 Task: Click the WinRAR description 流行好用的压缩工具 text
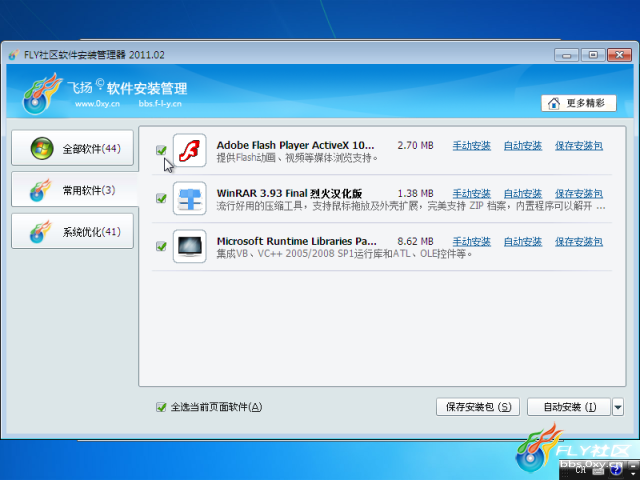click(x=411, y=206)
